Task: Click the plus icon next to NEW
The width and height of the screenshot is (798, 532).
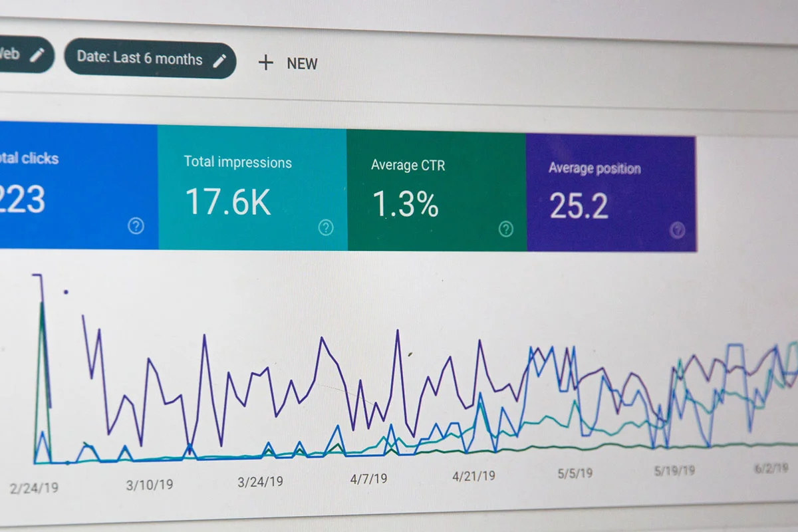Action: 265,63
